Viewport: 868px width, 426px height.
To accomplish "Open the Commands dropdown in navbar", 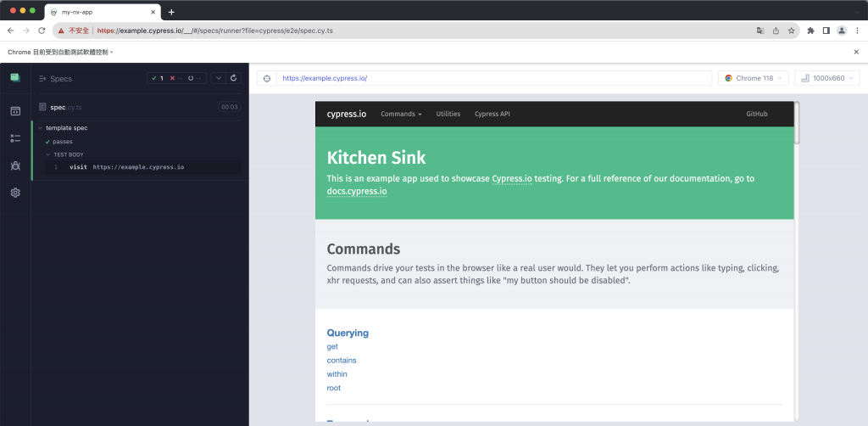I will [x=401, y=114].
